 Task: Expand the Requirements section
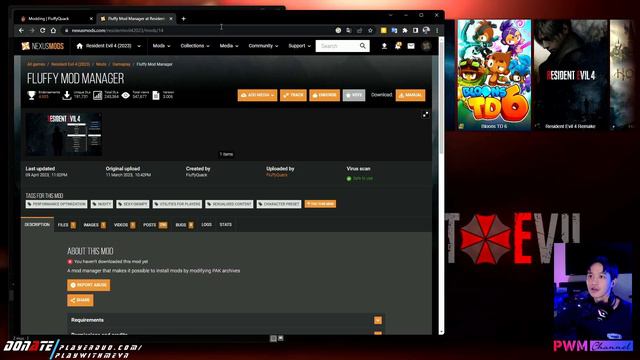point(378,320)
